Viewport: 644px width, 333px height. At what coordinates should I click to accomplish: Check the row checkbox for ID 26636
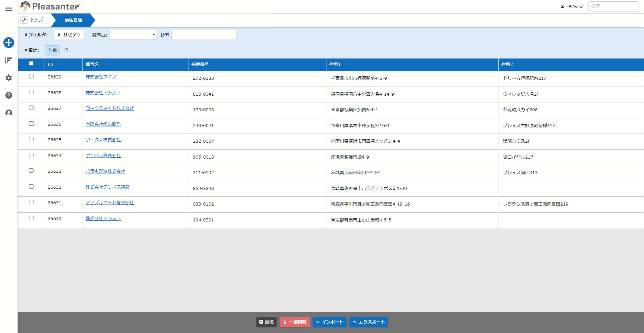(31, 124)
